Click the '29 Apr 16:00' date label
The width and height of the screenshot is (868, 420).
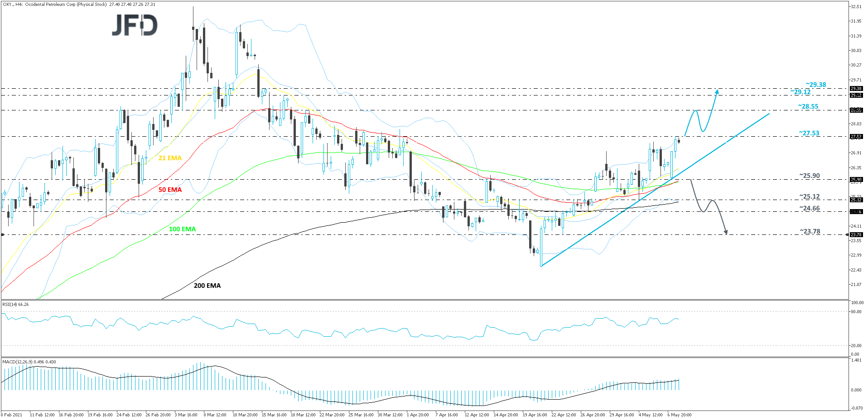[622, 415]
